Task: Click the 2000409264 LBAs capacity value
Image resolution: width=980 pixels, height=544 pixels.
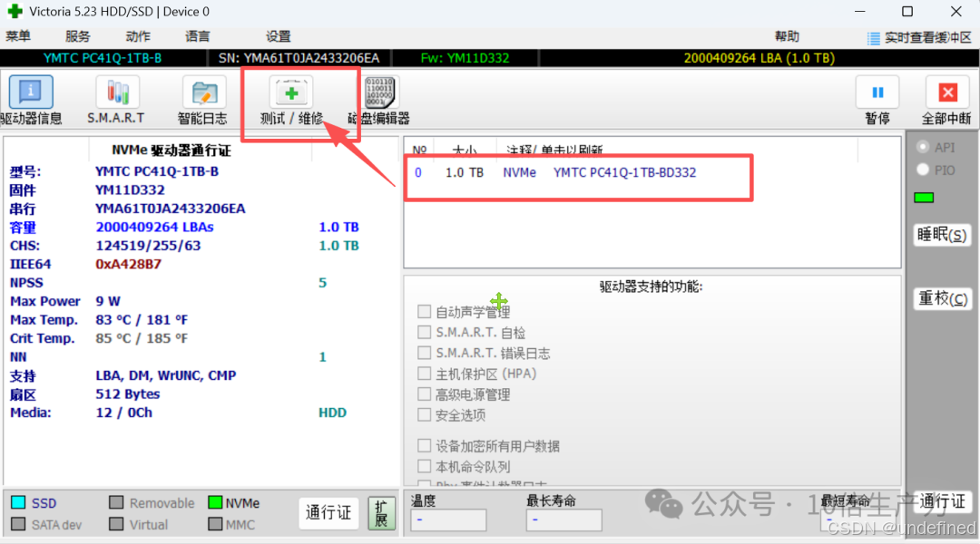Action: point(154,227)
